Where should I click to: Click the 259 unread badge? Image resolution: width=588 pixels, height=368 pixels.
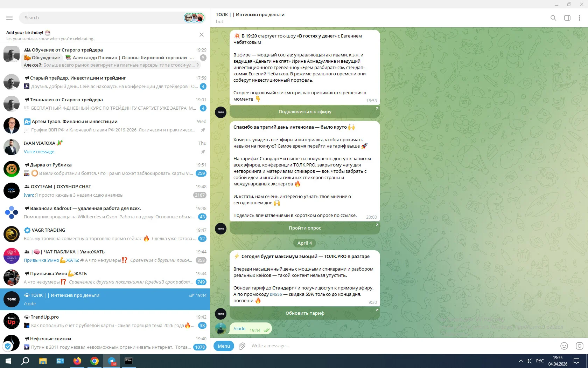[201, 173]
